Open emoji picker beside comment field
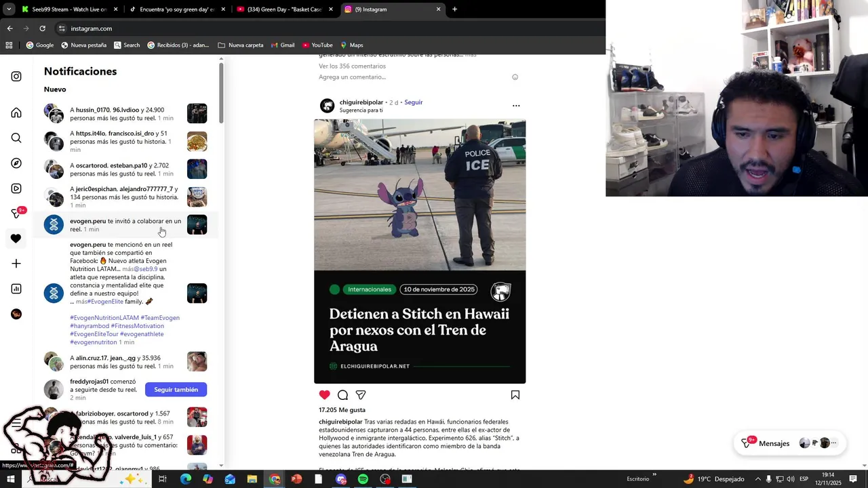 click(x=515, y=77)
